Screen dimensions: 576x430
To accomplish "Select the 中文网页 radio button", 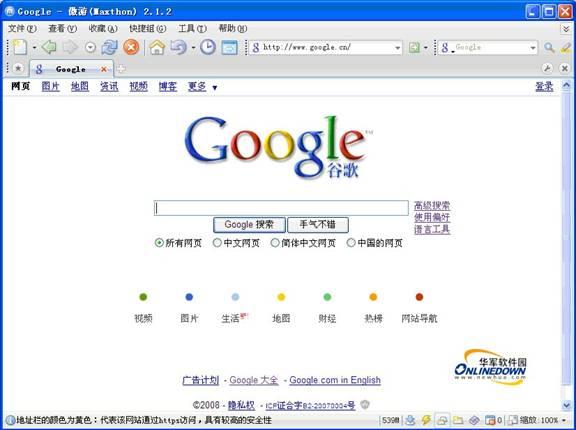I will (x=217, y=243).
